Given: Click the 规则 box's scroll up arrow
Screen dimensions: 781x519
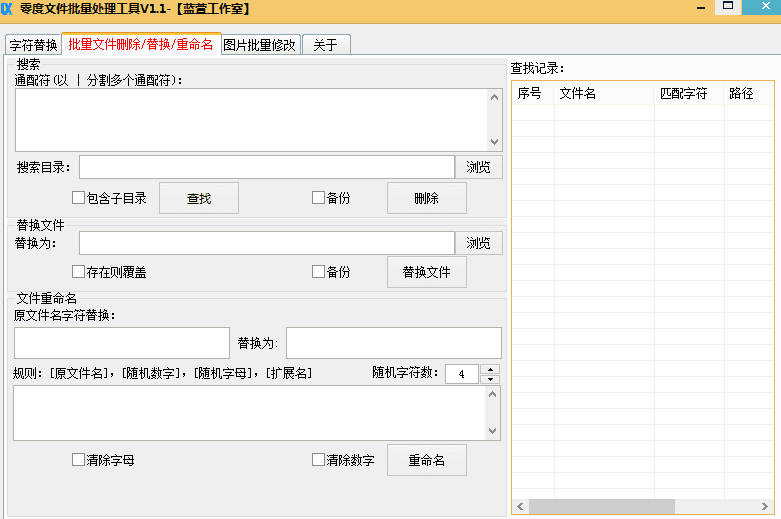Looking at the screenshot, I should pos(493,394).
